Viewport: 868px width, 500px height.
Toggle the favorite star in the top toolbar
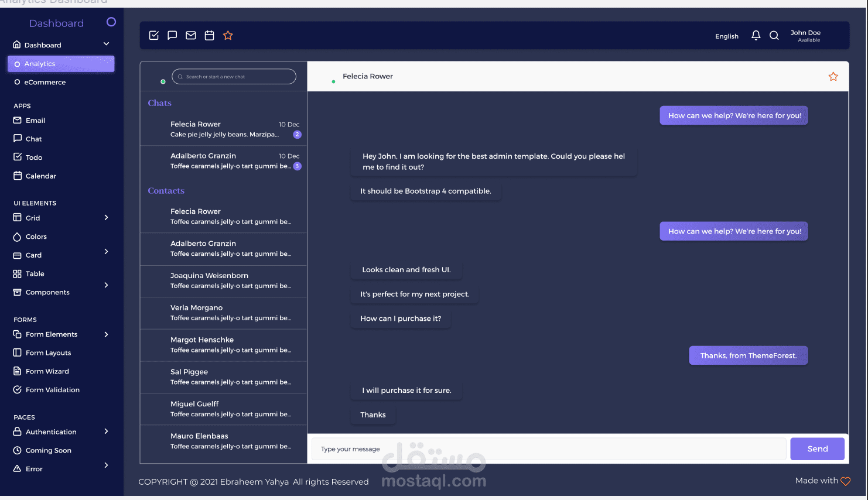click(x=228, y=35)
